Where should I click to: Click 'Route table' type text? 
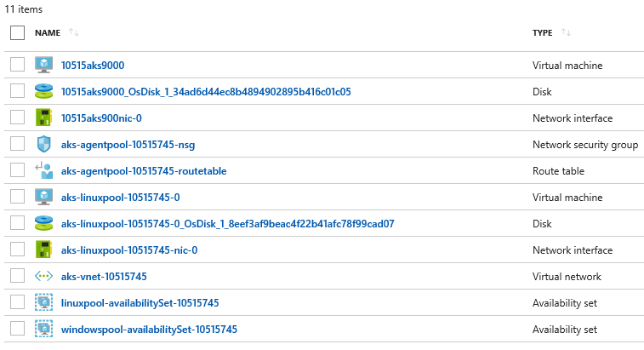[x=558, y=171]
